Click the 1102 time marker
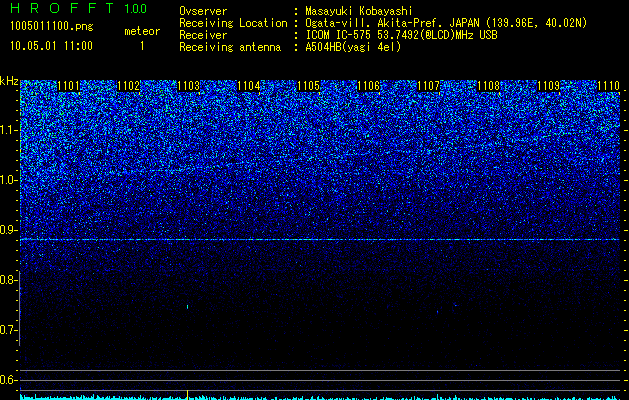The image size is (629, 400). pos(129,86)
